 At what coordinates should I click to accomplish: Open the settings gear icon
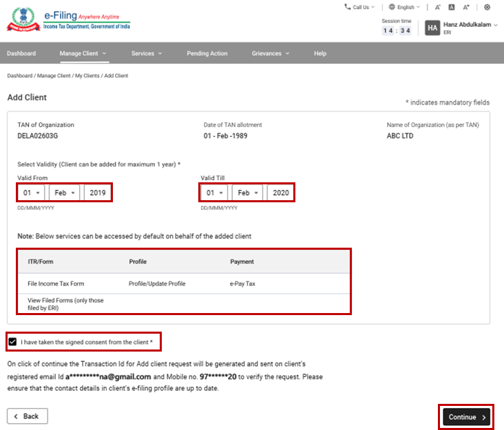(x=487, y=7)
